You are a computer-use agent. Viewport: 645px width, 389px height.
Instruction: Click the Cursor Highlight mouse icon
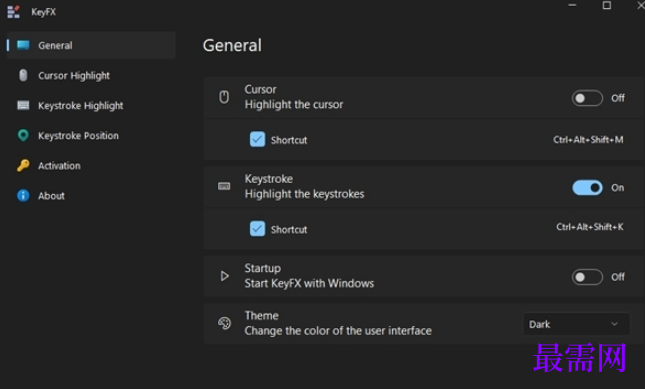(23, 75)
